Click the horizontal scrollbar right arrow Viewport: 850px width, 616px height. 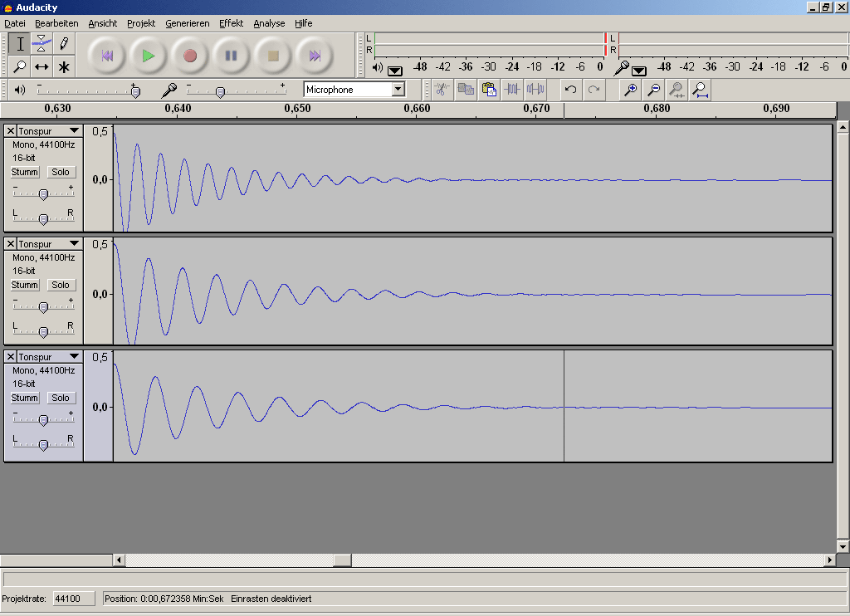coord(829,560)
